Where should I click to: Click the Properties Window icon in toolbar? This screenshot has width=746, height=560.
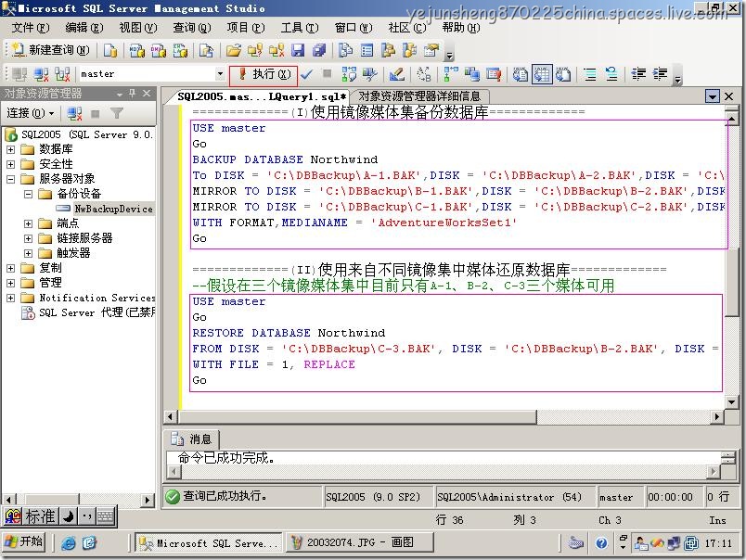[431, 50]
